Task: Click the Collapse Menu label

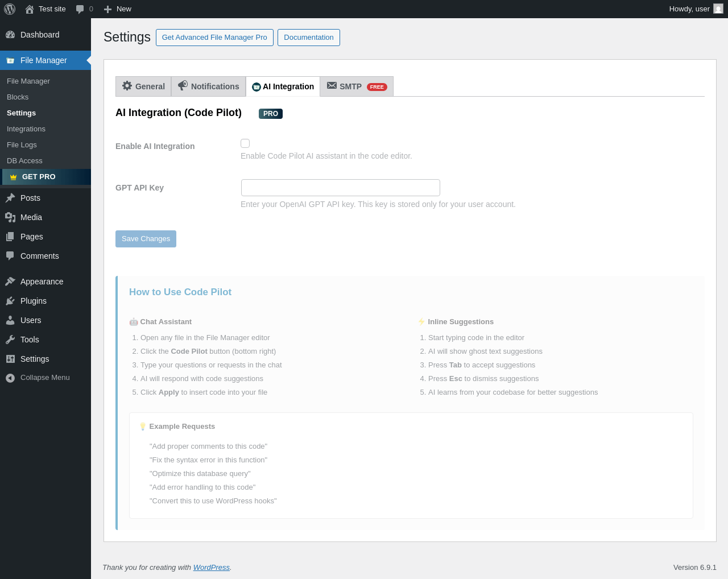Action: pyautogui.click(x=45, y=378)
